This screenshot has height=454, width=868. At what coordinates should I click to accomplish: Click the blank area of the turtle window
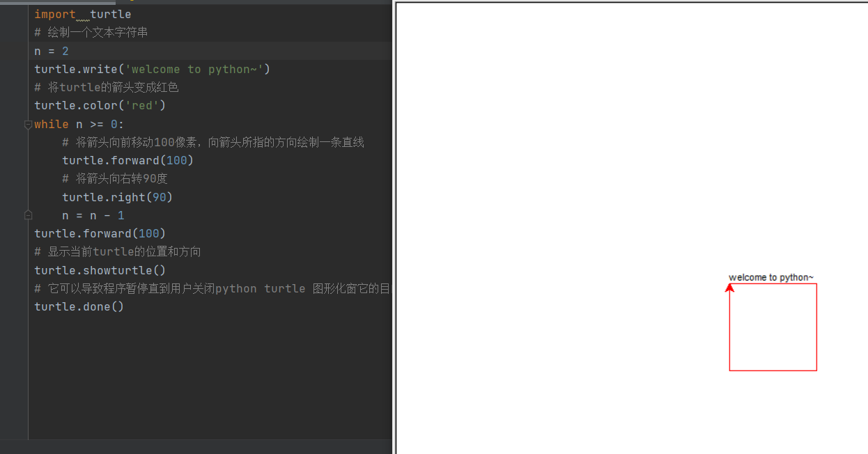557,139
